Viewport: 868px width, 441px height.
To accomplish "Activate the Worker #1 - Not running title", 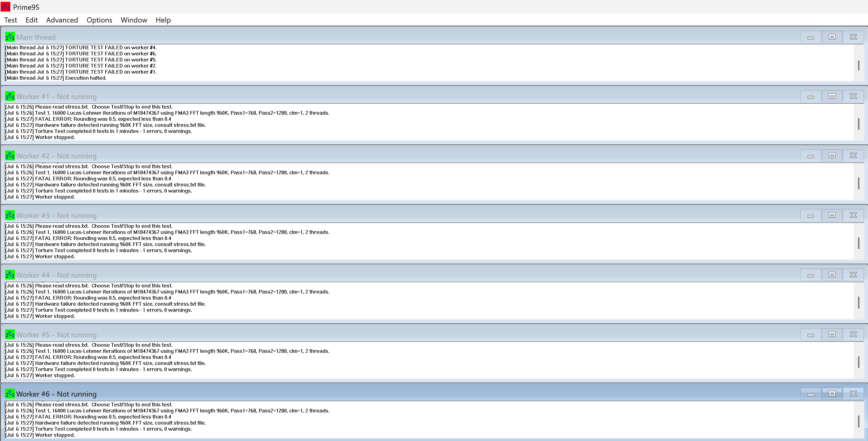I will pyautogui.click(x=56, y=97).
